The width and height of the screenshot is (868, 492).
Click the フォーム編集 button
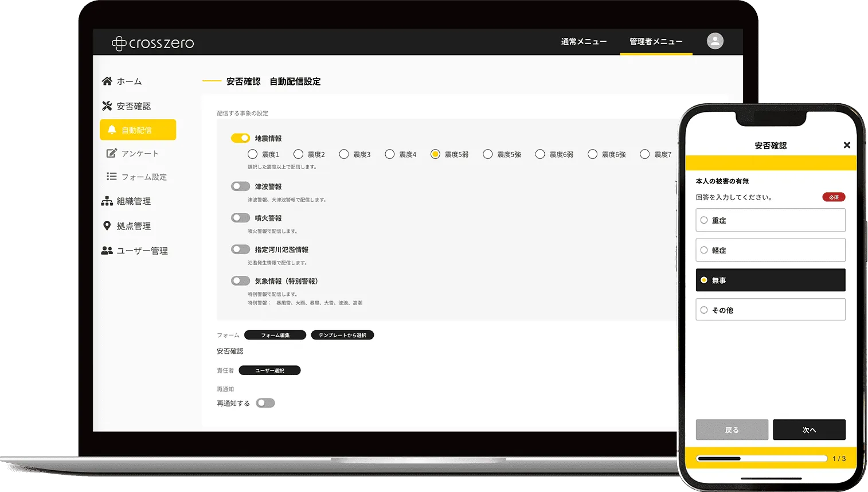tap(275, 335)
